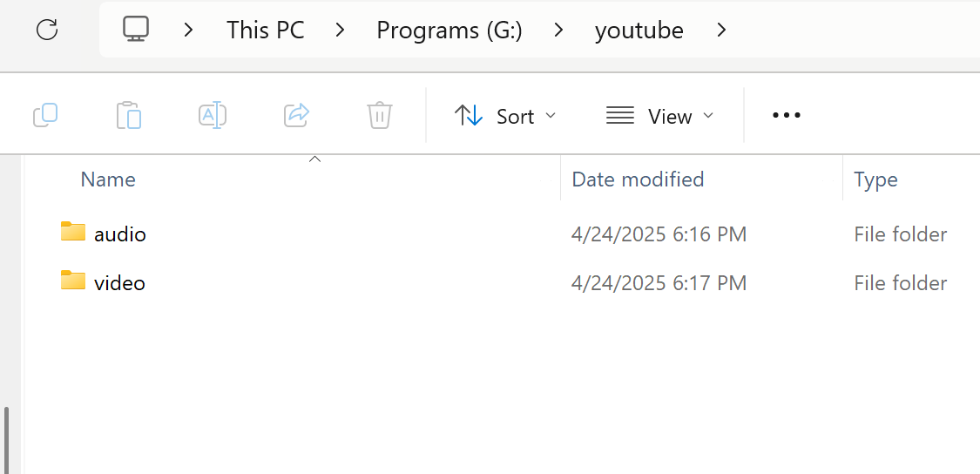This screenshot has height=474, width=980.
Task: Open the See more ellipsis menu
Action: point(786,115)
